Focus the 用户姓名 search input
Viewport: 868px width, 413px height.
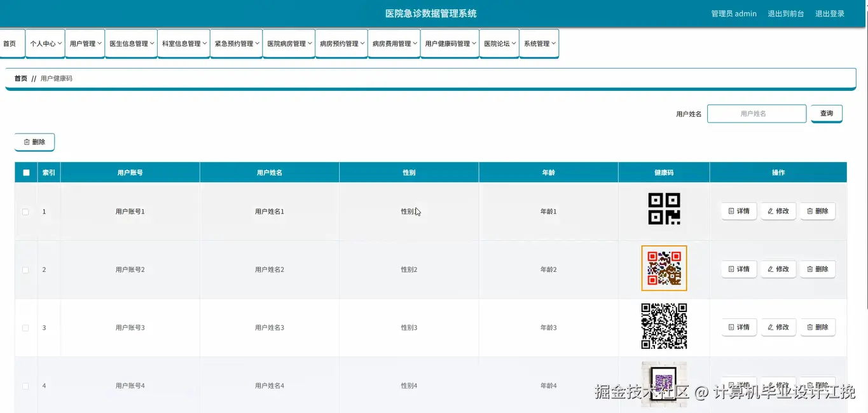click(x=757, y=114)
